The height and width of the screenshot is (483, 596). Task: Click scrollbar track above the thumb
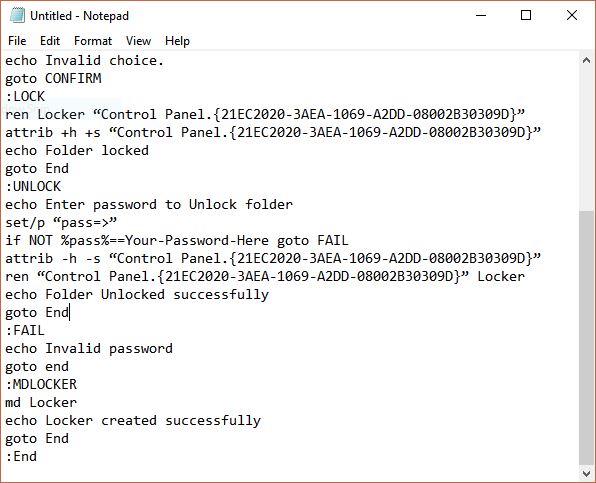pyautogui.click(x=586, y=139)
